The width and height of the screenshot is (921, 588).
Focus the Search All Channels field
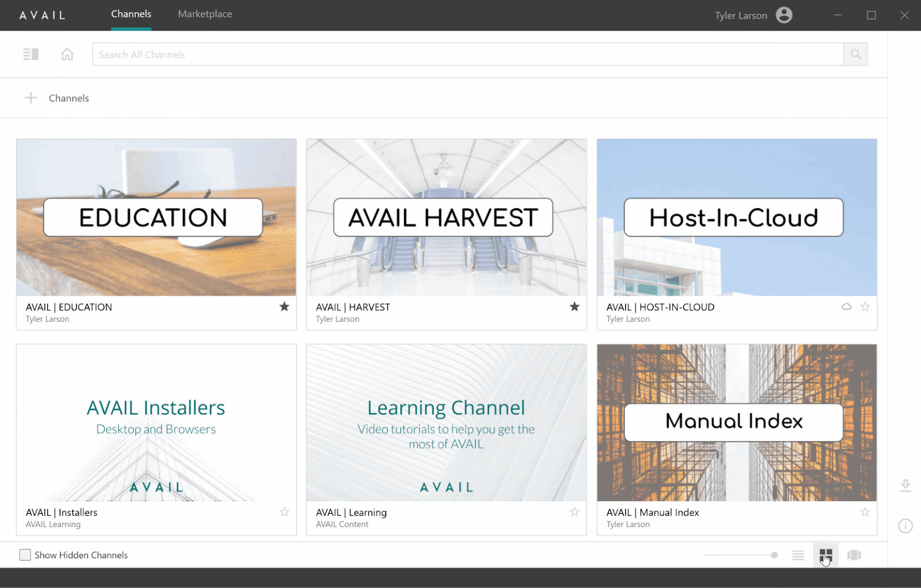coord(468,55)
